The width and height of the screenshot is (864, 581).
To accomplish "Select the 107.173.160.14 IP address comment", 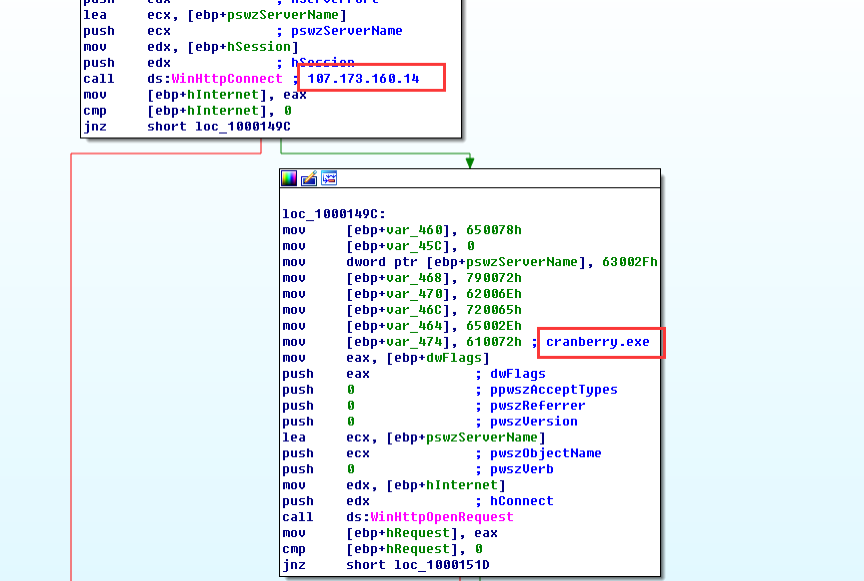I will 363,79.
